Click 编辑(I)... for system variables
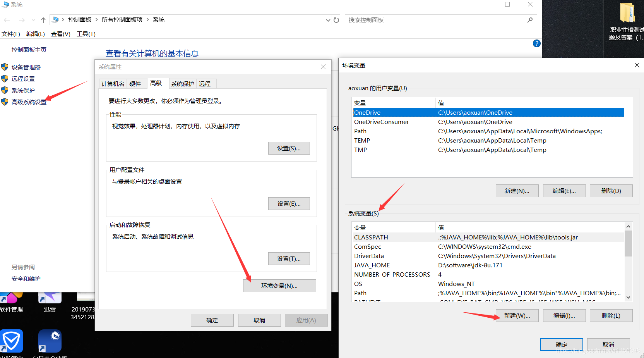This screenshot has width=644, height=358. pos(564,316)
